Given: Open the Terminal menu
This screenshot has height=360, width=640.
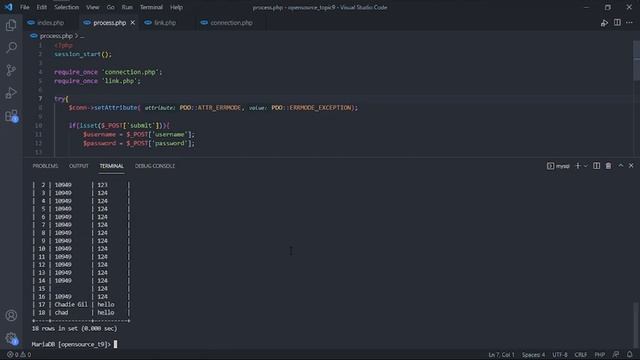Looking at the screenshot, I should coord(151,7).
